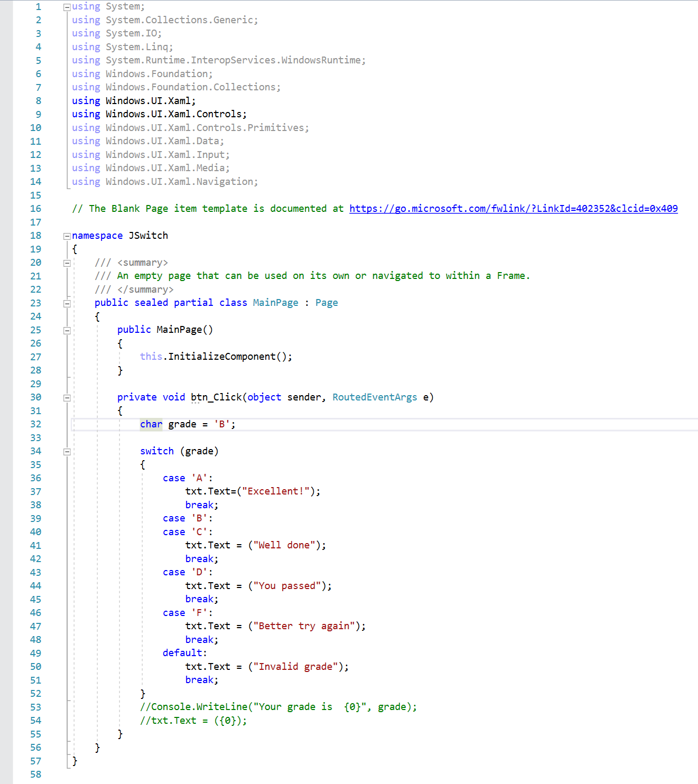The image size is (698, 784).
Task: Click the switch keyword on line 34
Action: 156,451
